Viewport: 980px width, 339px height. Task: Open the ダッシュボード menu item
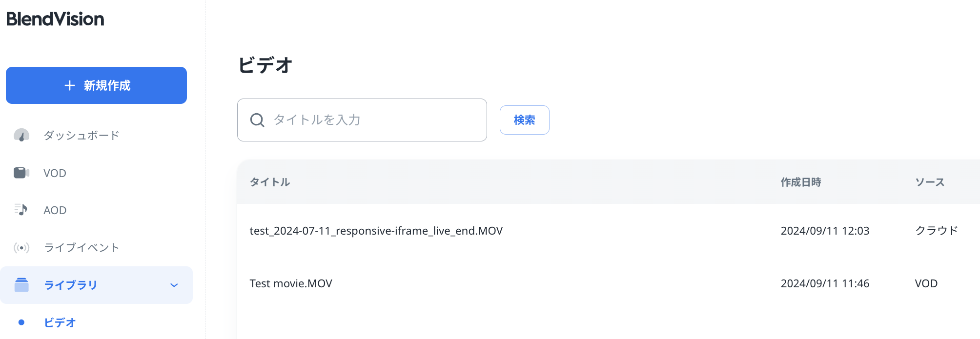82,136
